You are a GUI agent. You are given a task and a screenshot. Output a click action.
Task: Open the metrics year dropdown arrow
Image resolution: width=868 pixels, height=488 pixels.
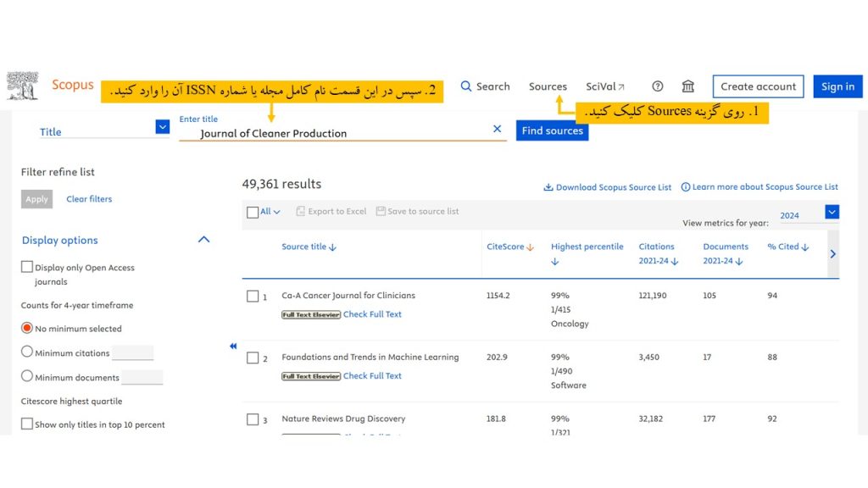[832, 212]
